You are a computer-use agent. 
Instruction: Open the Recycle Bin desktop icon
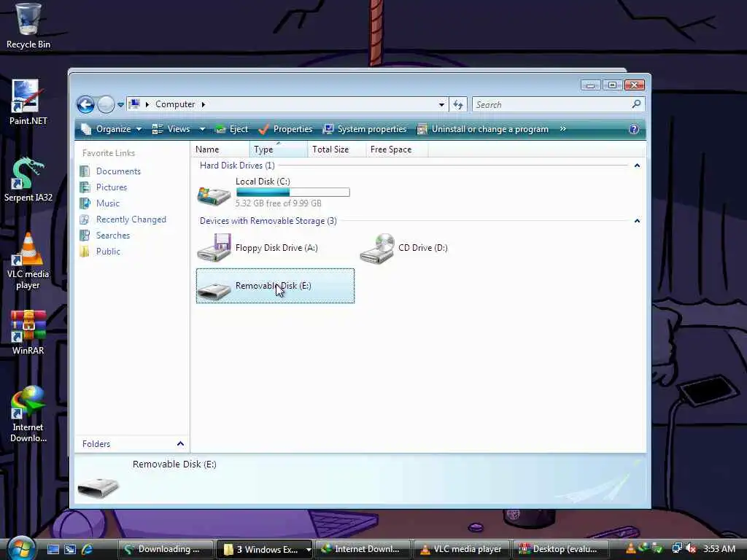click(28, 26)
